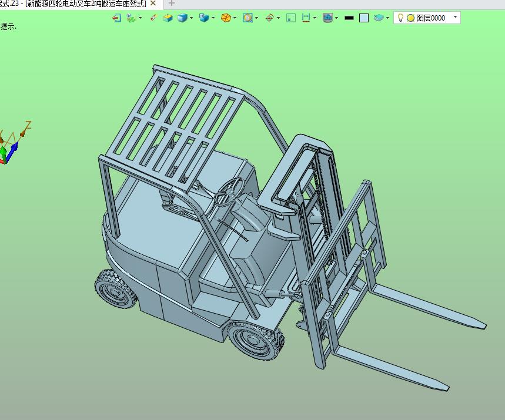Click the forklift's steering wheel
The height and width of the screenshot is (420, 505).
pyautogui.click(x=229, y=191)
